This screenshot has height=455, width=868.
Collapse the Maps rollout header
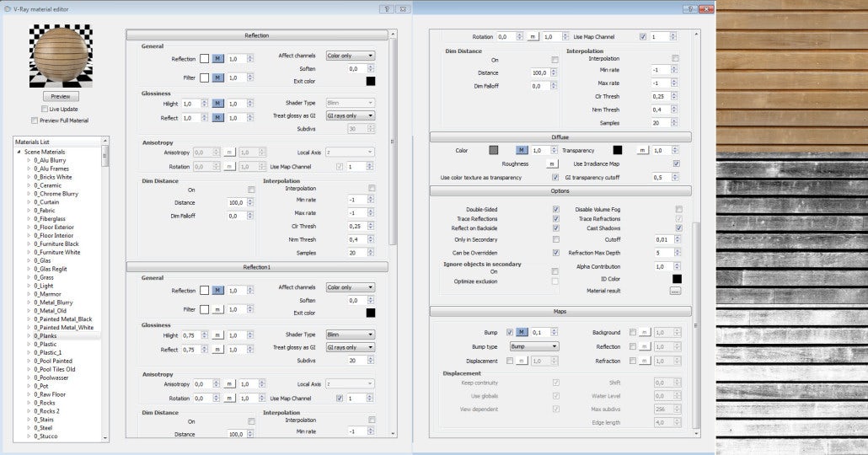coord(560,312)
